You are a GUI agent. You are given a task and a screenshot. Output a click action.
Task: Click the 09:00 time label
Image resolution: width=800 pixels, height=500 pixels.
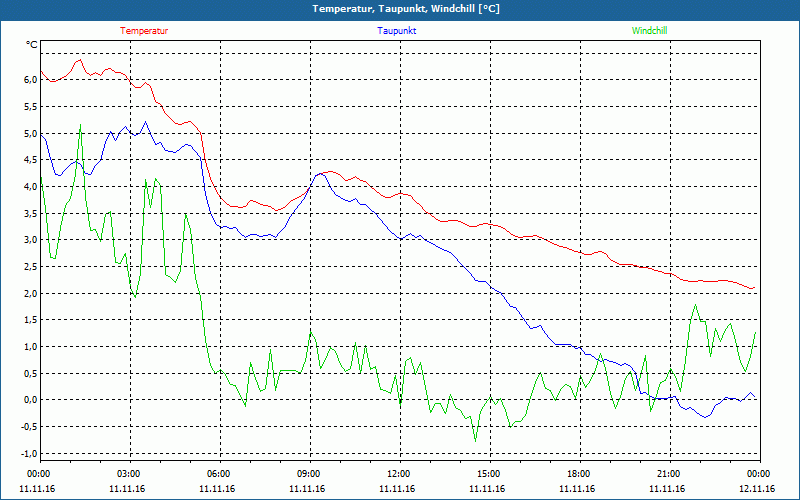pyautogui.click(x=307, y=474)
